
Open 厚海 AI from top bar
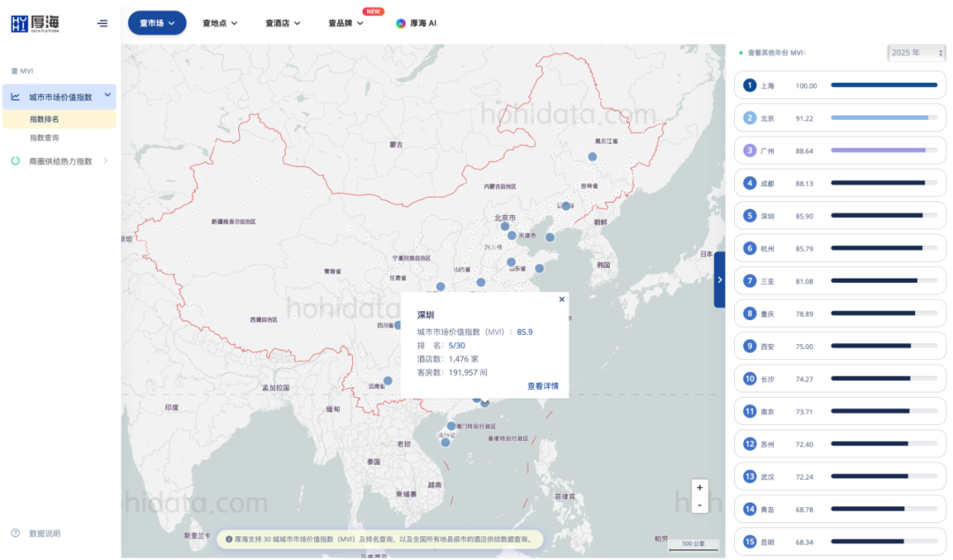click(416, 23)
